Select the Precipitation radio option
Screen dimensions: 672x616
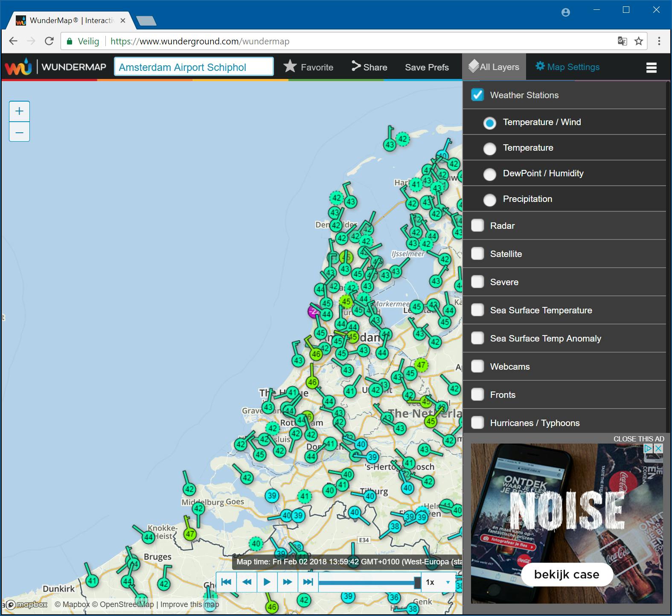490,200
